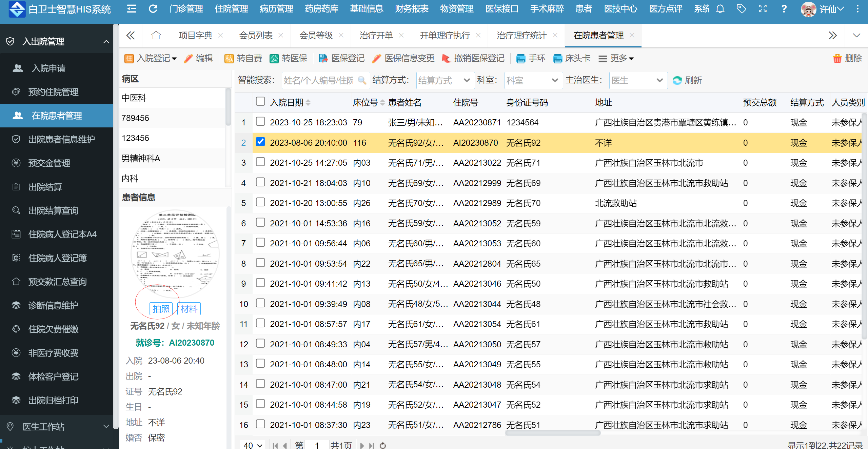This screenshot has width=868, height=449.
Task: Close the 项目字典 tab
Action: click(220, 35)
